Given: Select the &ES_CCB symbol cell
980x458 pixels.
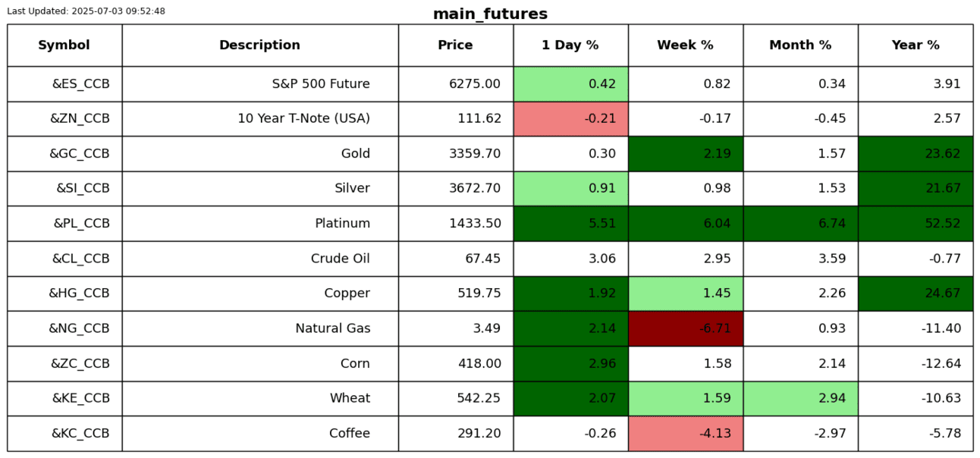Looking at the screenshot, I should click(80, 84).
